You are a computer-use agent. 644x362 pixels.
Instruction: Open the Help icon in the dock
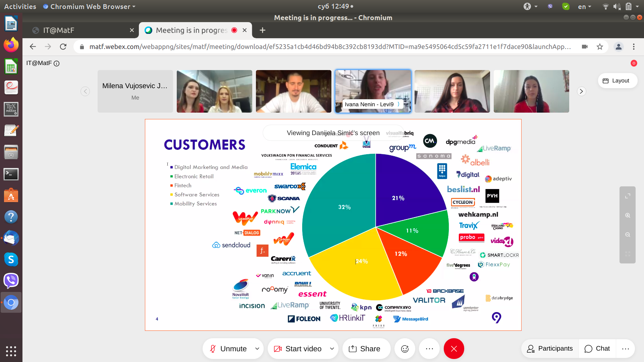tap(11, 217)
